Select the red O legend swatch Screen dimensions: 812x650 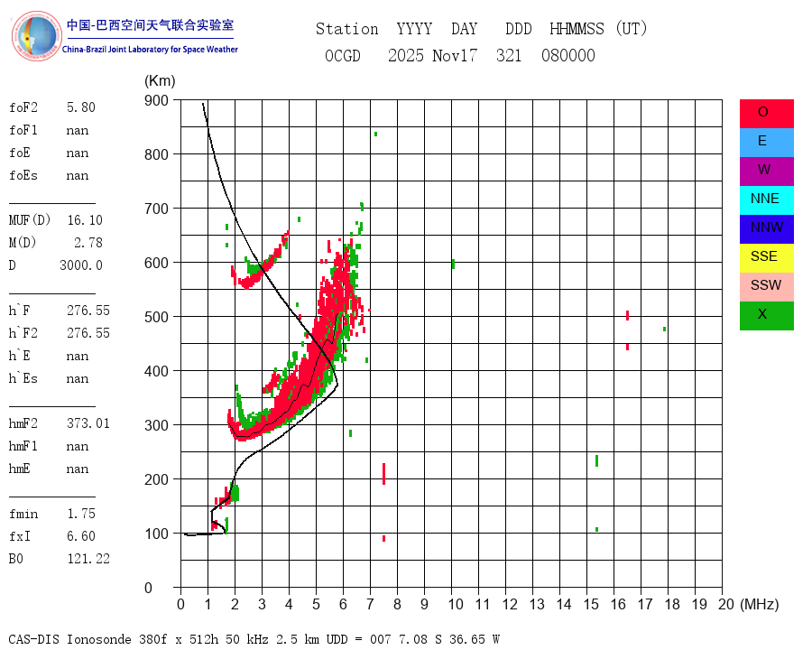[x=766, y=114]
